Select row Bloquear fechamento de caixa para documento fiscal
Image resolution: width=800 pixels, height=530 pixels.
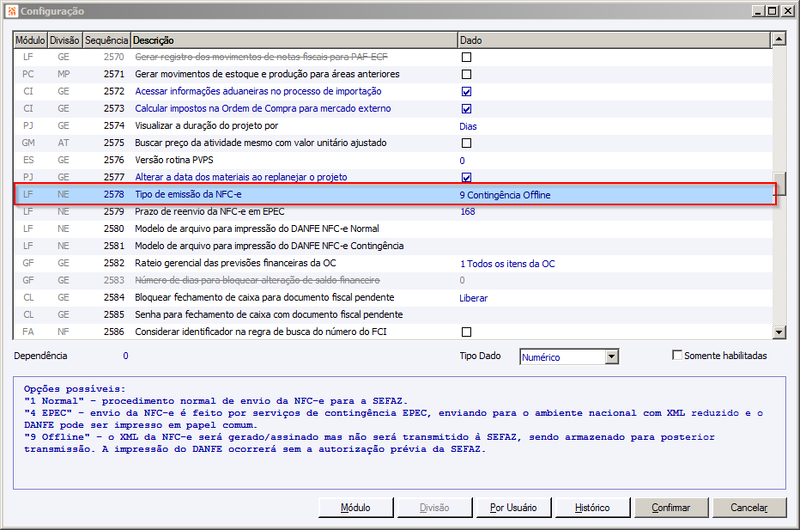click(x=393, y=297)
